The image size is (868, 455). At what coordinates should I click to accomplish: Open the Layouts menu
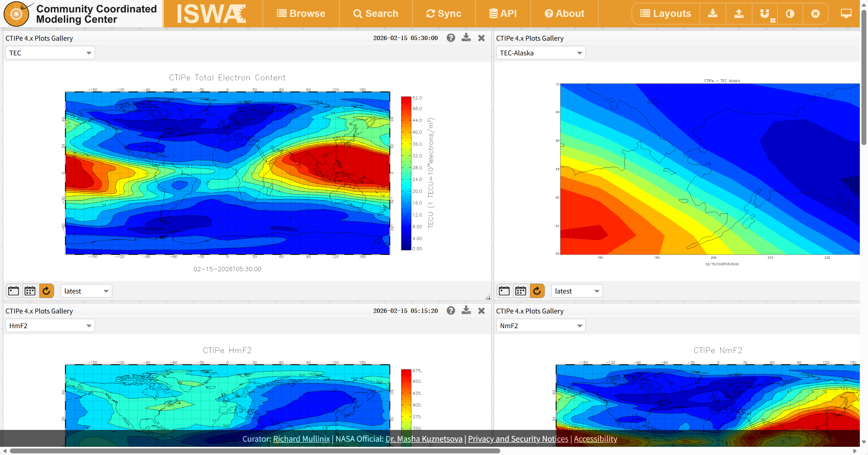pyautogui.click(x=665, y=13)
